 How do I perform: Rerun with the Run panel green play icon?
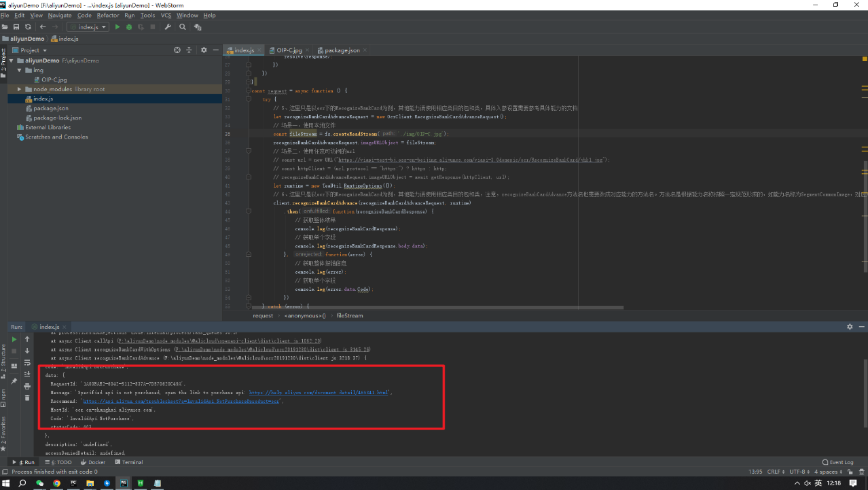coord(14,339)
